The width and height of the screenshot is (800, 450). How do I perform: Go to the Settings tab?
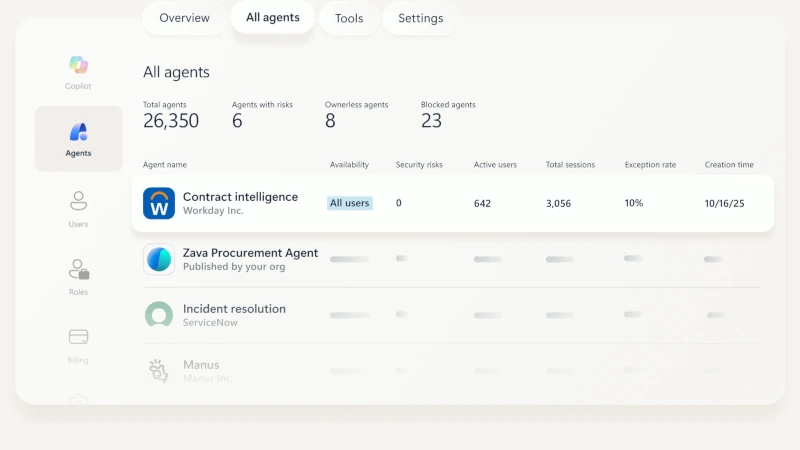pos(421,18)
